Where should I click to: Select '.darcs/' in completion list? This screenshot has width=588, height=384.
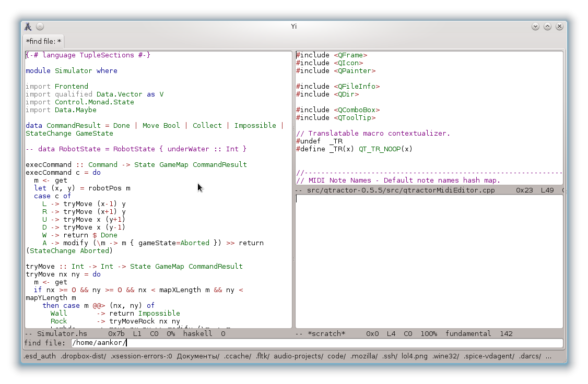point(530,356)
